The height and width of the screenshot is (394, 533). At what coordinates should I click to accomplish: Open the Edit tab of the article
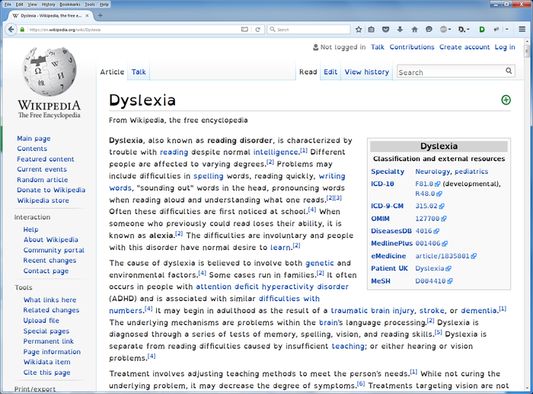point(330,72)
